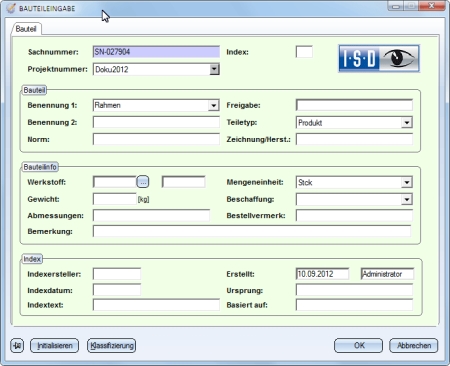Expand the Beschaffung dropdown arrow
450x366 pixels.
coord(407,199)
